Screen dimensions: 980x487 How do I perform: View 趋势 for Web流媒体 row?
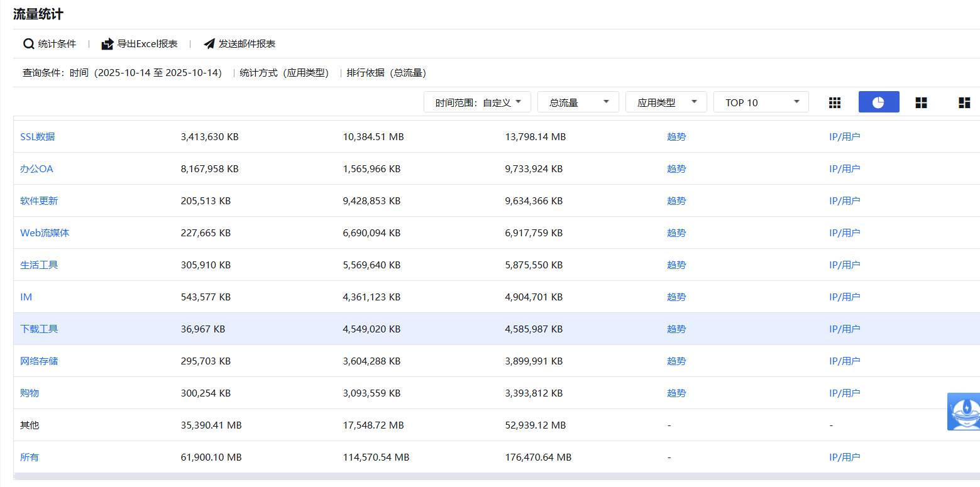(x=676, y=233)
